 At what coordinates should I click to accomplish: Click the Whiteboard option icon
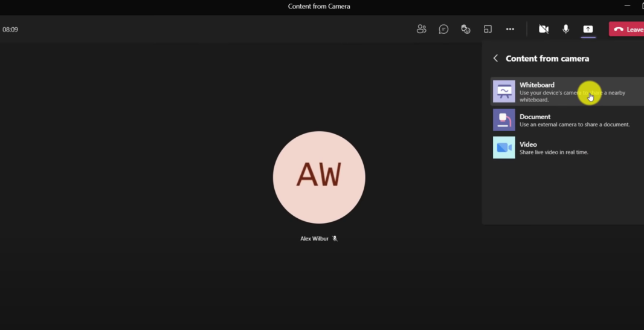504,91
